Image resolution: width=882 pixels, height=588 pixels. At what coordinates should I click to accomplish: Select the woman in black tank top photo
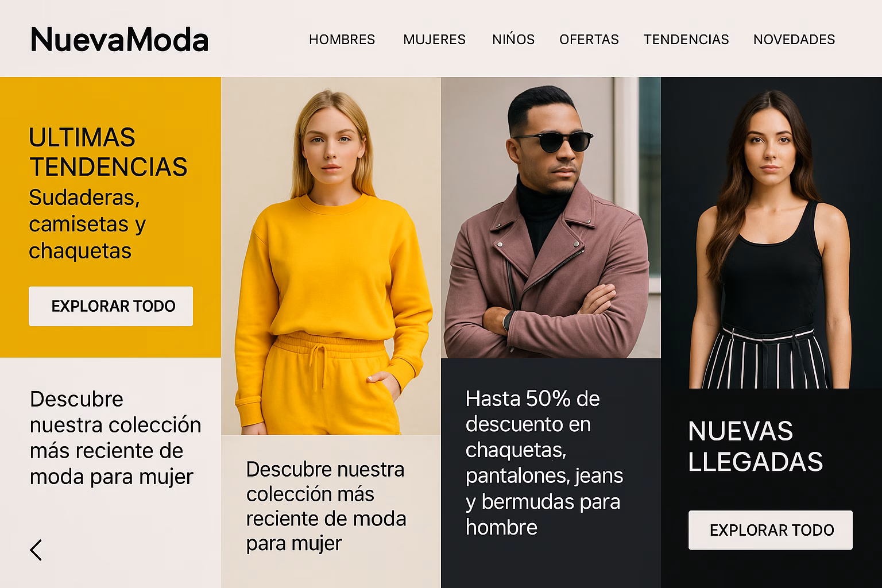tap(771, 233)
